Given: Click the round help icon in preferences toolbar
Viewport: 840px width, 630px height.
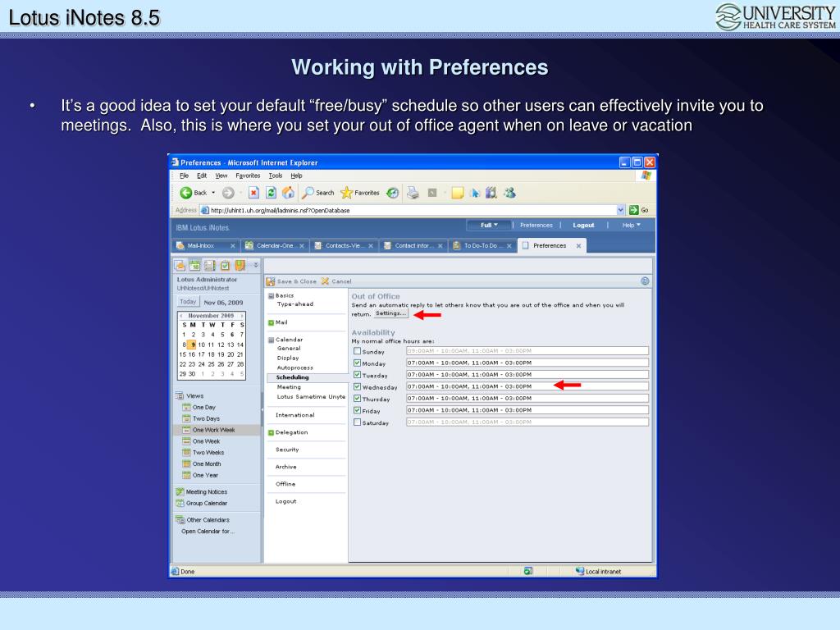Looking at the screenshot, I should 645,281.
